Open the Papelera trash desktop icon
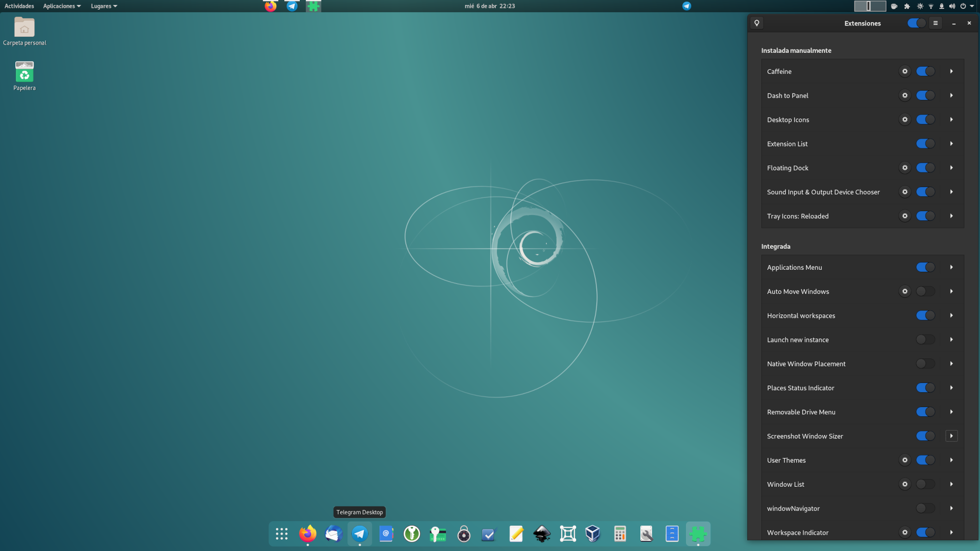This screenshot has height=551, width=980. pyautogui.click(x=24, y=76)
